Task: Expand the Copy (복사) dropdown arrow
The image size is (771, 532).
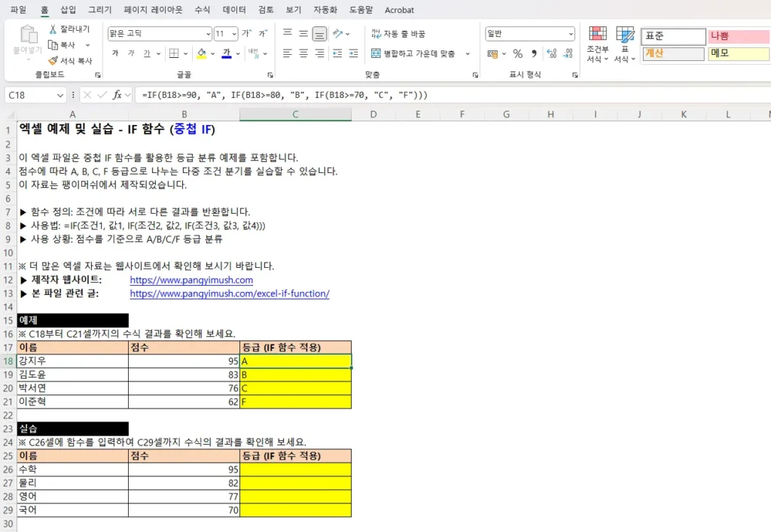Action: (x=87, y=45)
